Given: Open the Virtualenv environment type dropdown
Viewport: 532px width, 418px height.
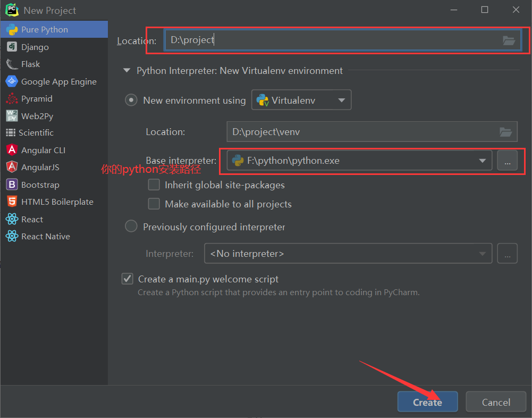Looking at the screenshot, I should pyautogui.click(x=301, y=100).
